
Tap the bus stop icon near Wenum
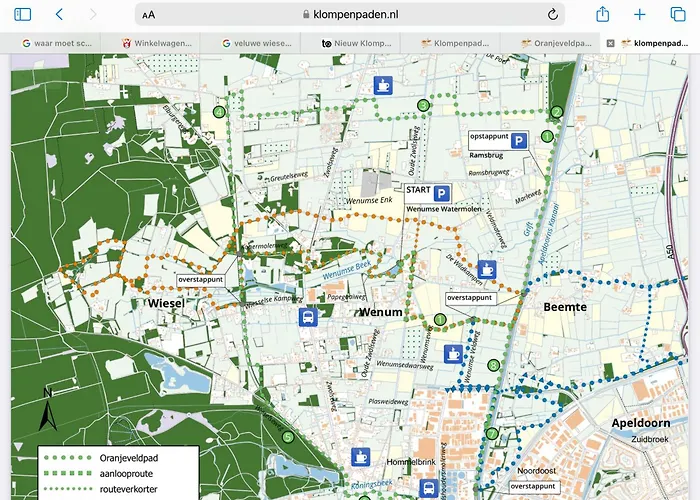point(309,317)
